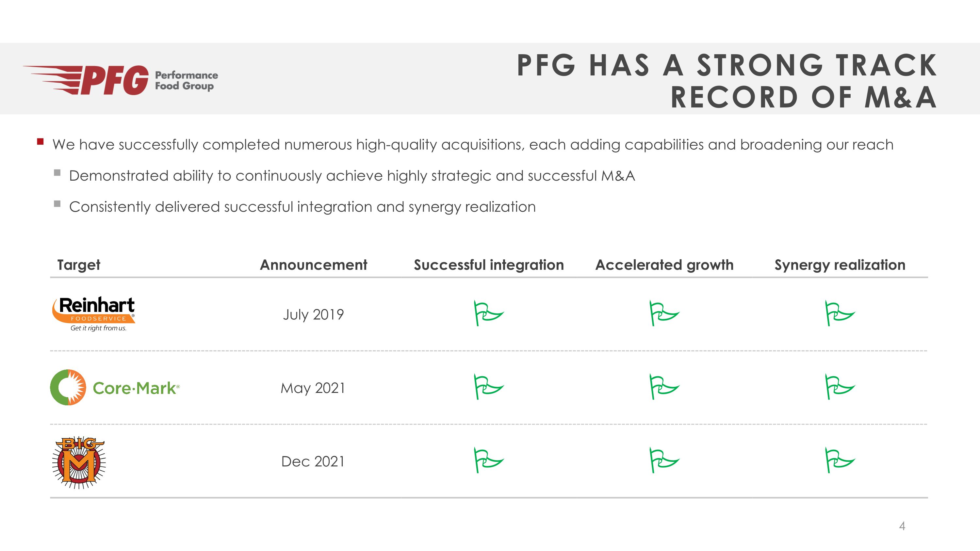
Task: Click the page number 4
Action: point(902,526)
